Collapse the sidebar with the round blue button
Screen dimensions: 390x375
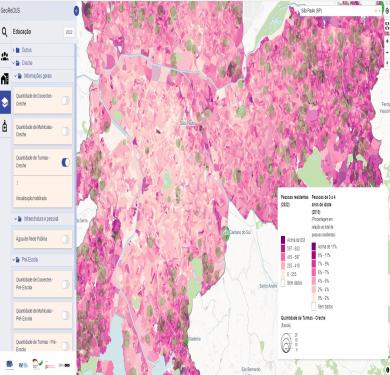coord(76,11)
